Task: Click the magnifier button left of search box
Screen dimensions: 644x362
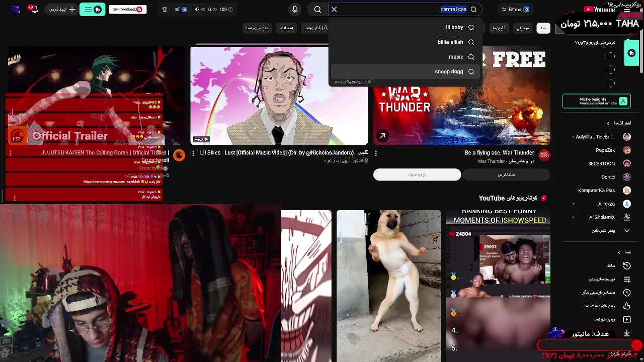Action: tap(317, 9)
